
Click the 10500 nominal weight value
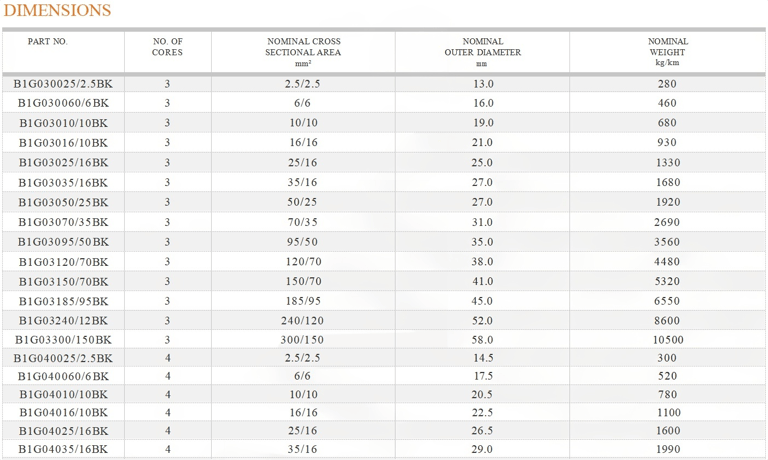(x=668, y=339)
